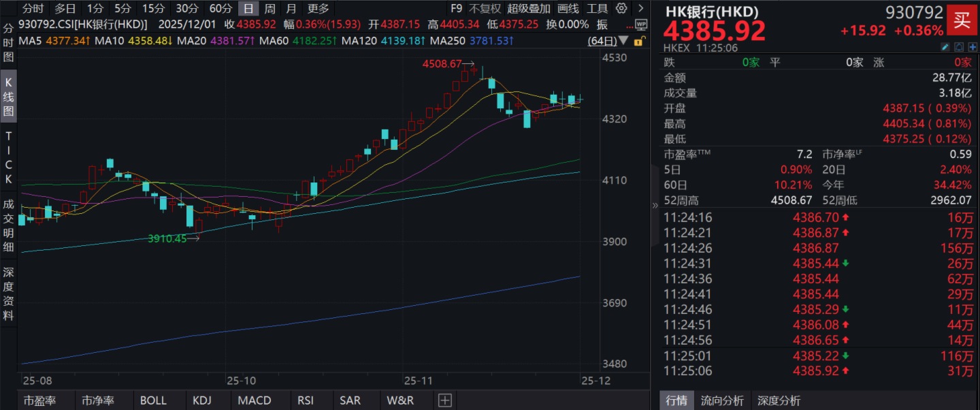Click the 超级叠加 overlay button
Viewport: 980px width, 410px height.
(529, 9)
